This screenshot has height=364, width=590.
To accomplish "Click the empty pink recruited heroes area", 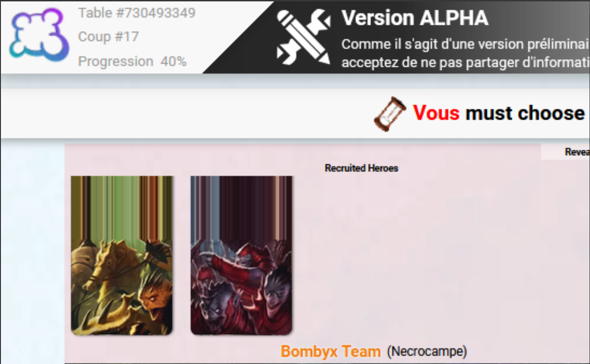I will tap(438, 258).
